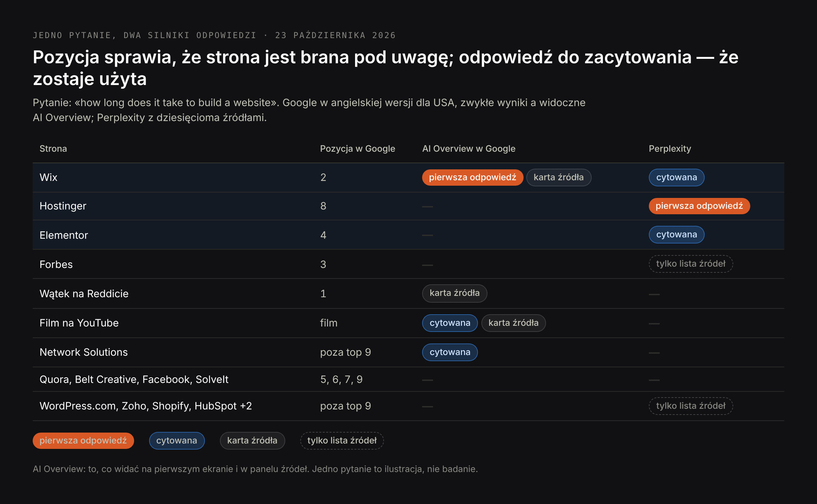The width and height of the screenshot is (817, 504).
Task: Click the footnote 'AI Overview: to, co widać'
Action: tap(255, 469)
